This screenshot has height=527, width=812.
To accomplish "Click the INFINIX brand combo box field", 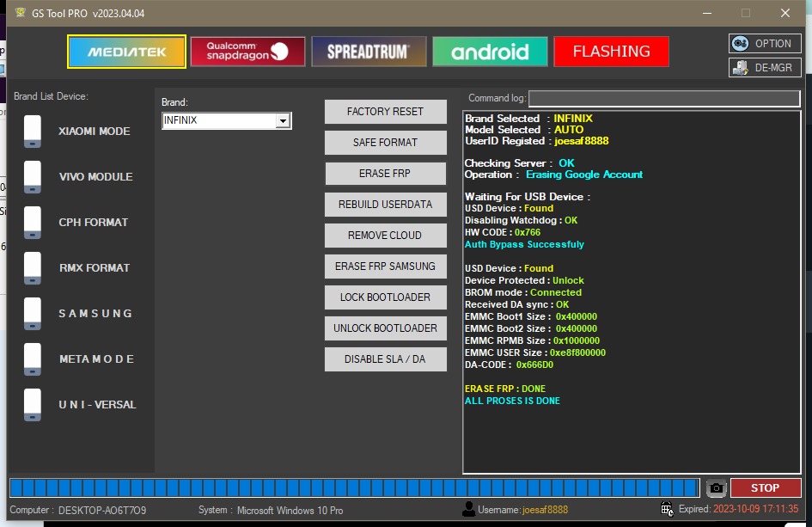I will pos(226,120).
